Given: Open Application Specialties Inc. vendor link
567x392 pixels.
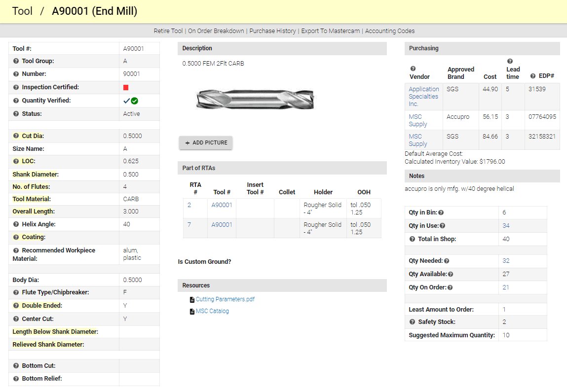Looking at the screenshot, I should (423, 97).
